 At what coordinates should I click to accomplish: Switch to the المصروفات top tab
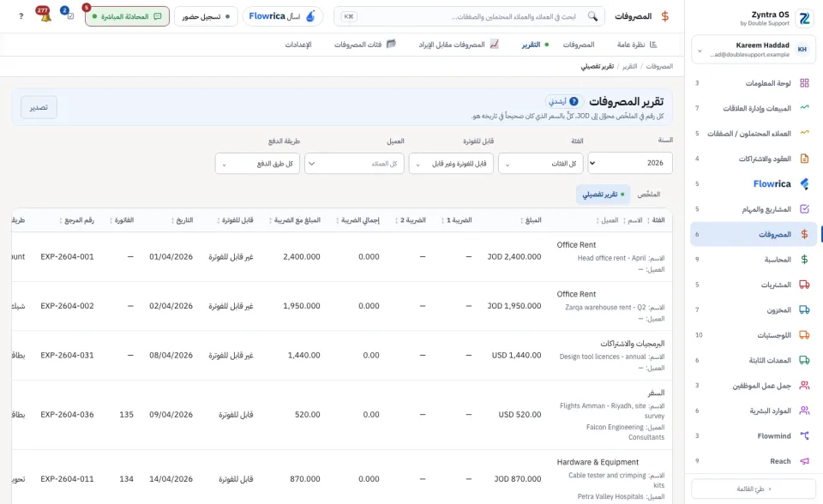(579, 45)
